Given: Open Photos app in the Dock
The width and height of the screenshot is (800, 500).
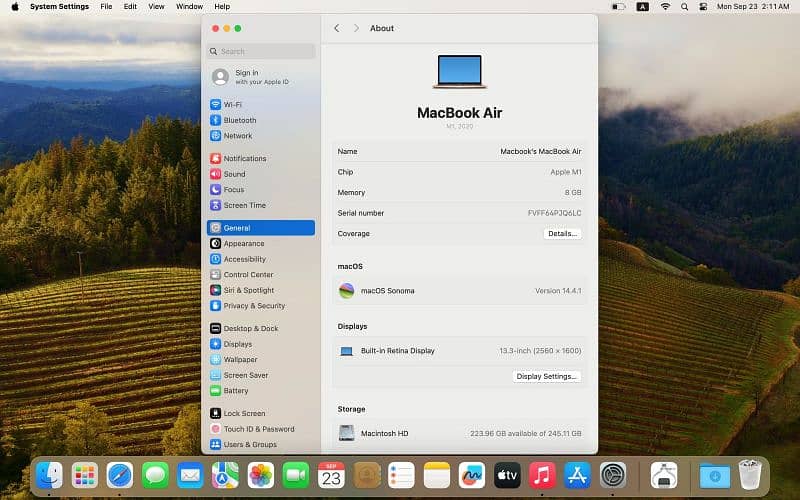Looking at the screenshot, I should coord(261,475).
